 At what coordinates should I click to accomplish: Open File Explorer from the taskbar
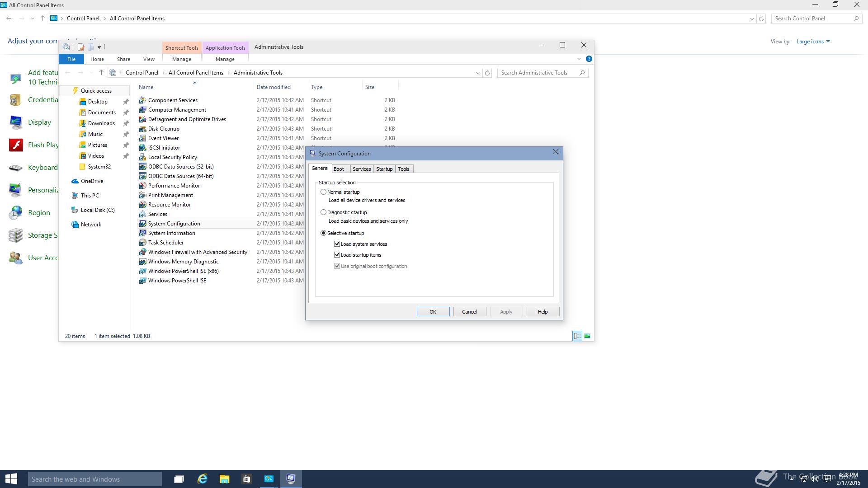(x=224, y=479)
